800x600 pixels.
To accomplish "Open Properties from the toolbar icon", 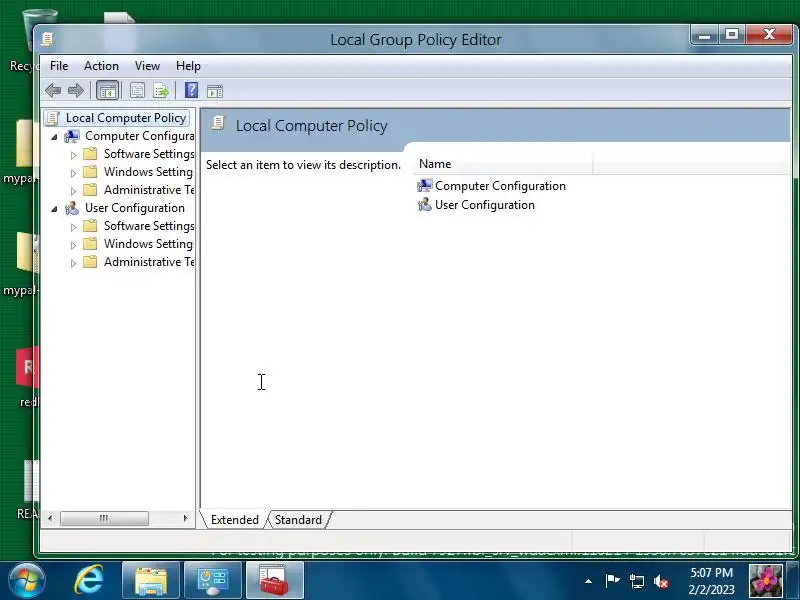I will [x=137, y=91].
